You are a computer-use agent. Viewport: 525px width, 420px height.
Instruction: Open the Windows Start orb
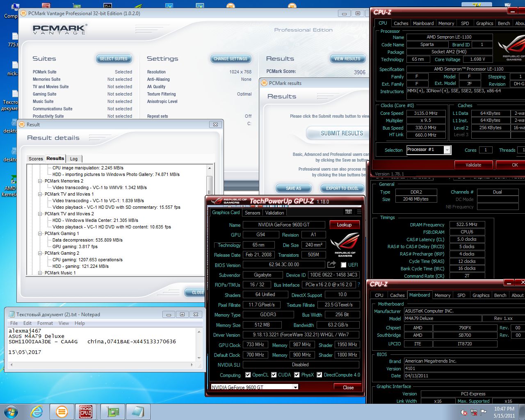tap(11, 411)
